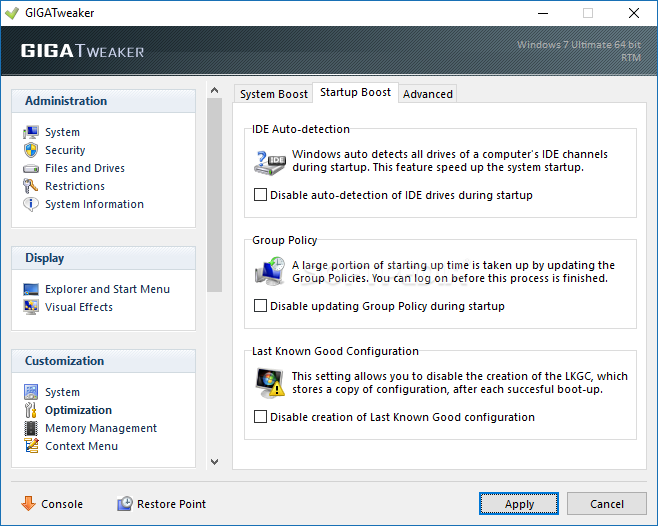Click the GIGATweaker banner logo
The width and height of the screenshot is (658, 526).
[82, 51]
